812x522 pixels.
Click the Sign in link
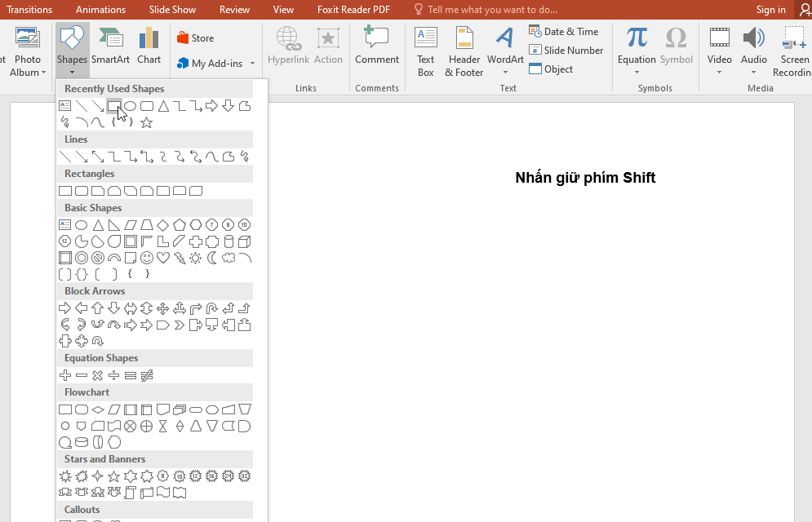tap(770, 10)
